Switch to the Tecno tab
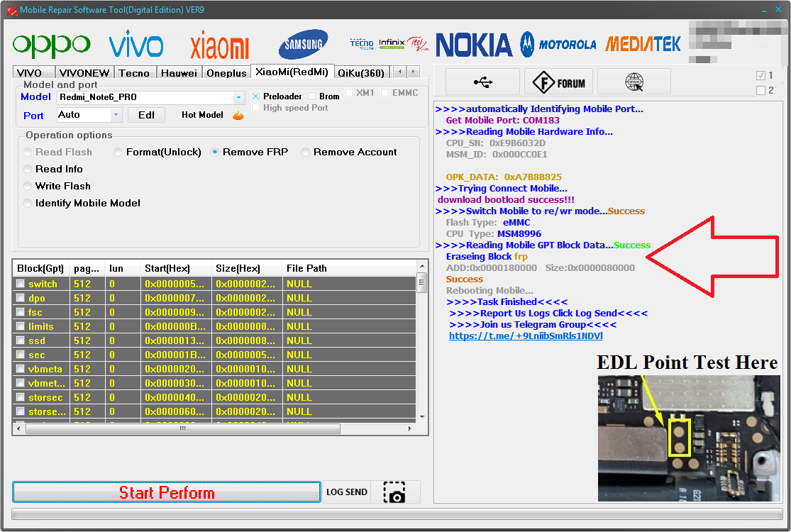Image resolution: width=791 pixels, height=532 pixels. pos(134,73)
